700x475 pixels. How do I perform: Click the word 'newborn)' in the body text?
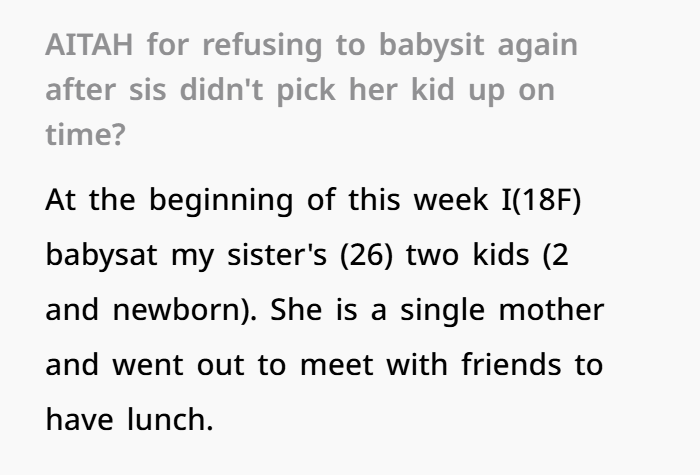pyautogui.click(x=184, y=310)
